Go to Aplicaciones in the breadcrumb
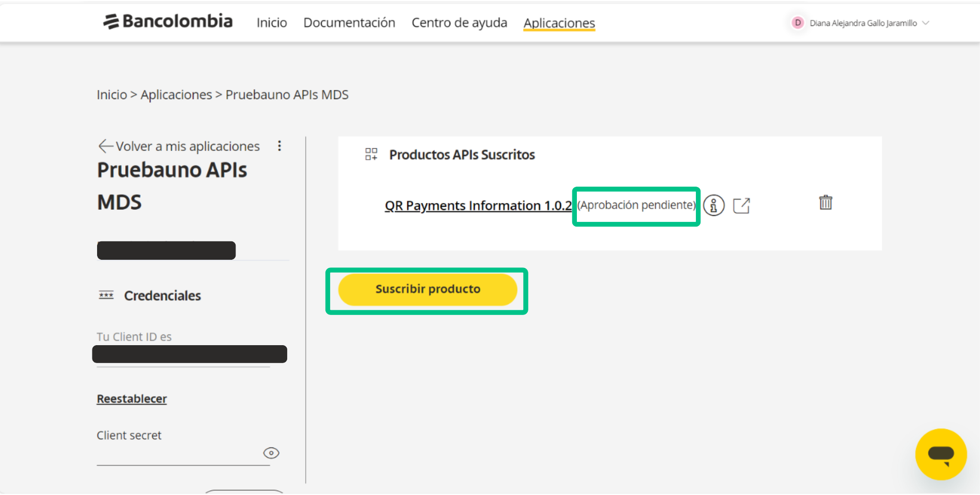The height and width of the screenshot is (495, 980). pos(176,95)
